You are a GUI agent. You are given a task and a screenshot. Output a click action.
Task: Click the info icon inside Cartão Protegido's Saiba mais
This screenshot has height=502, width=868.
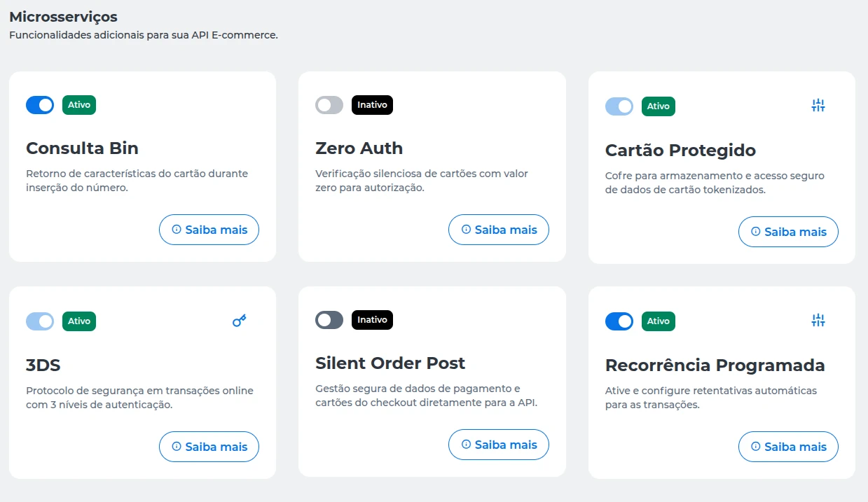(x=755, y=232)
